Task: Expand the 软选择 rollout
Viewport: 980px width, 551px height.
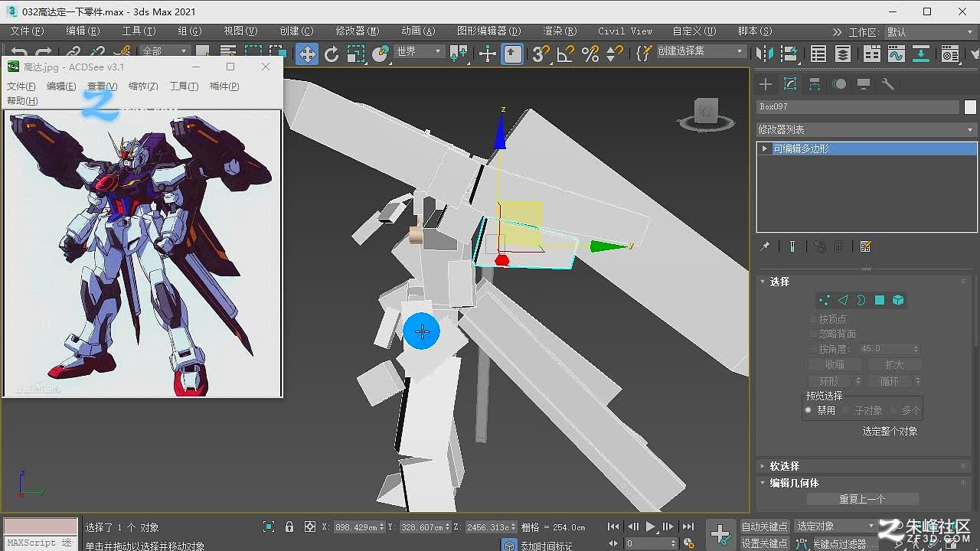Action: point(784,466)
